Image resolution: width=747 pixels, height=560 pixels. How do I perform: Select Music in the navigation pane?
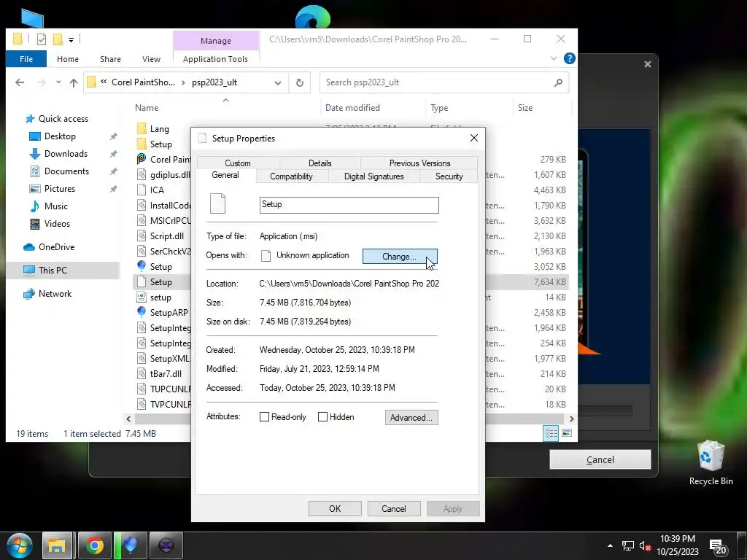coord(55,206)
